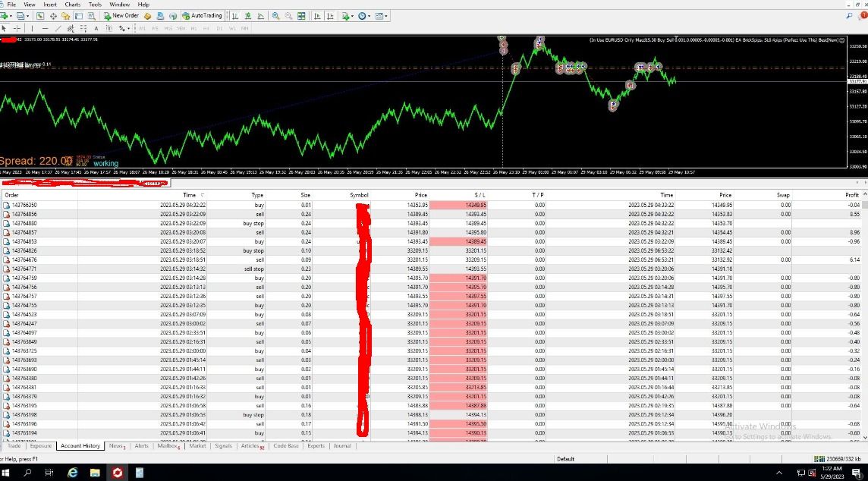Select the M1 timeframe button

point(143,28)
